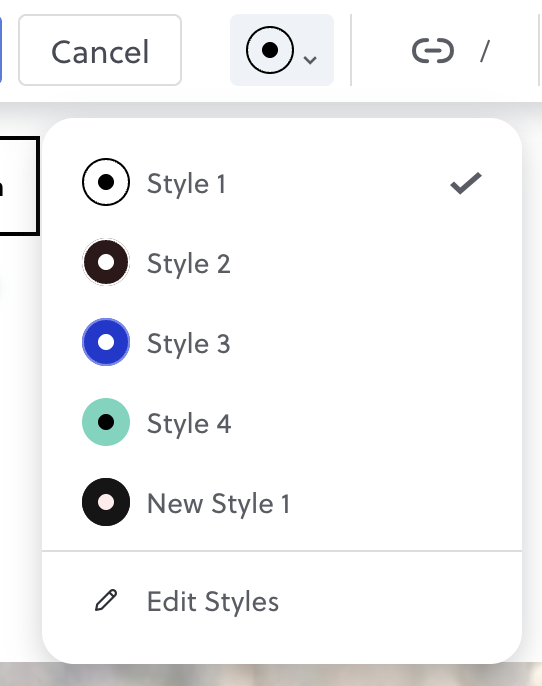The width and height of the screenshot is (542, 686).
Task: Click the Cancel button
Action: tap(100, 50)
